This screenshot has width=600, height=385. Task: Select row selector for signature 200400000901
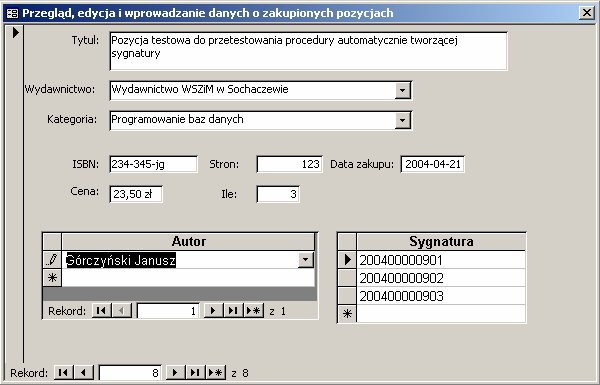[347, 259]
